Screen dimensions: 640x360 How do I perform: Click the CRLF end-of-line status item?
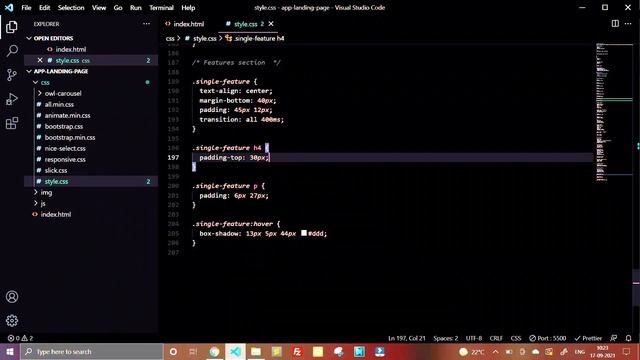click(496, 338)
